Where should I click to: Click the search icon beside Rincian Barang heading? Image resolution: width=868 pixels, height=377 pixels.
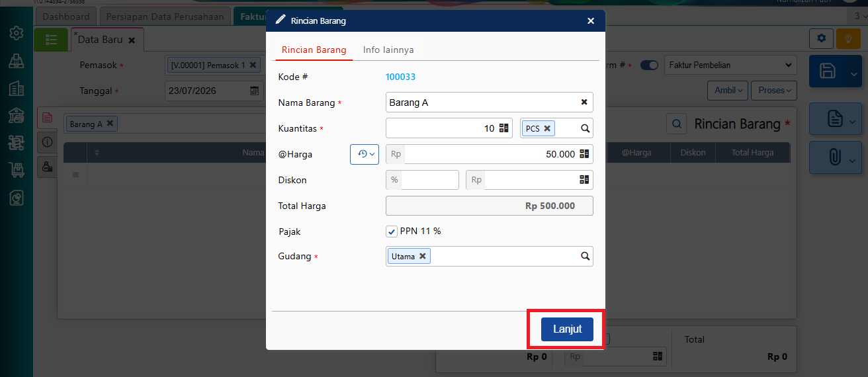point(676,124)
